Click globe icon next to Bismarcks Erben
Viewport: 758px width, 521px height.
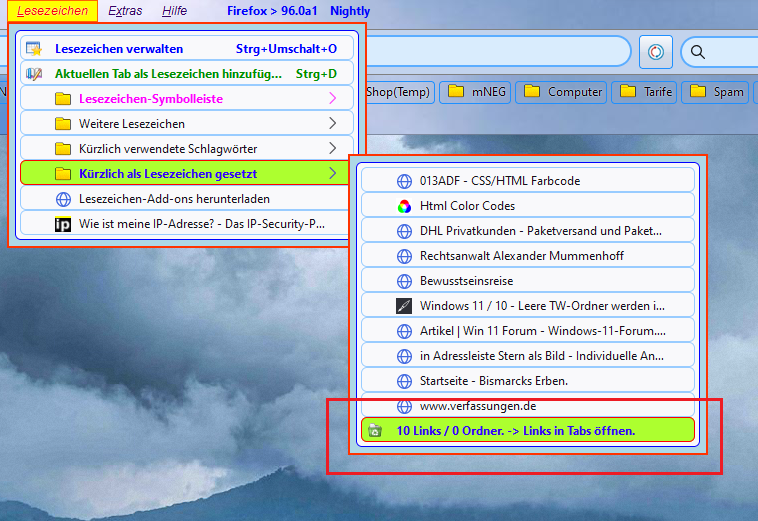pyautogui.click(x=404, y=381)
